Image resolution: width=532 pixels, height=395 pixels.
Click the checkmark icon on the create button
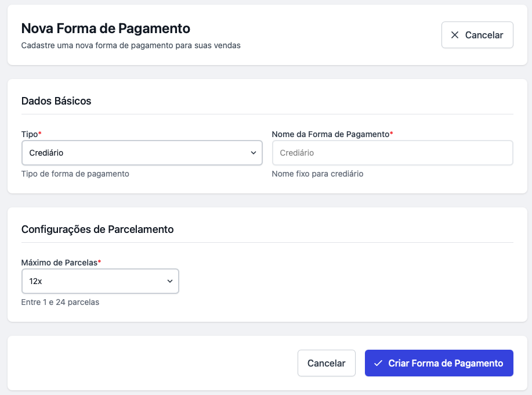click(378, 363)
